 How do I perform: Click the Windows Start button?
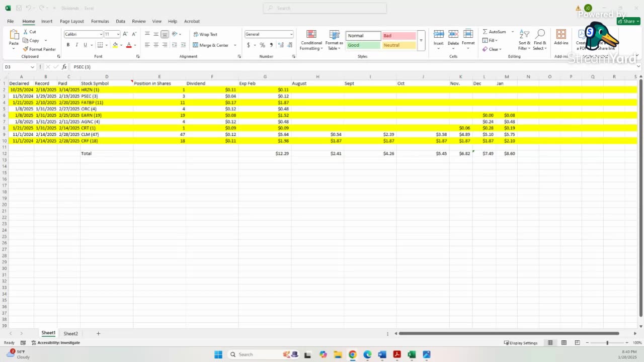pyautogui.click(x=218, y=354)
